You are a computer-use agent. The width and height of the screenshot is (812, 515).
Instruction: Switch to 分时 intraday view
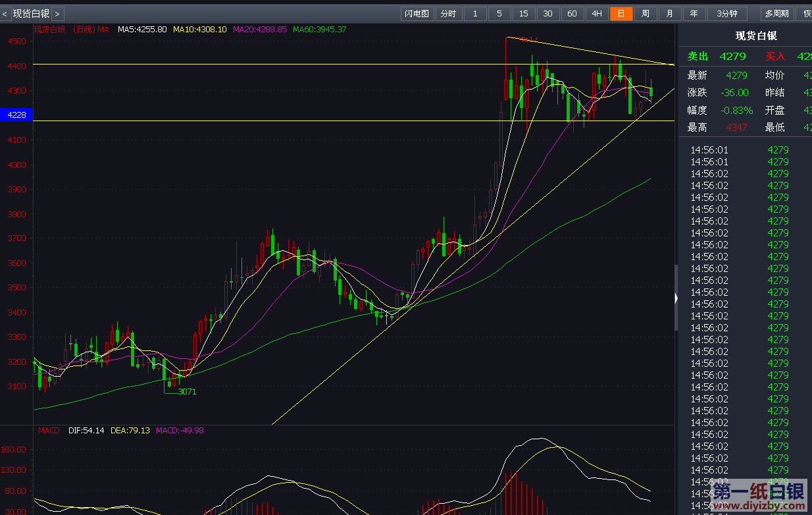point(448,14)
